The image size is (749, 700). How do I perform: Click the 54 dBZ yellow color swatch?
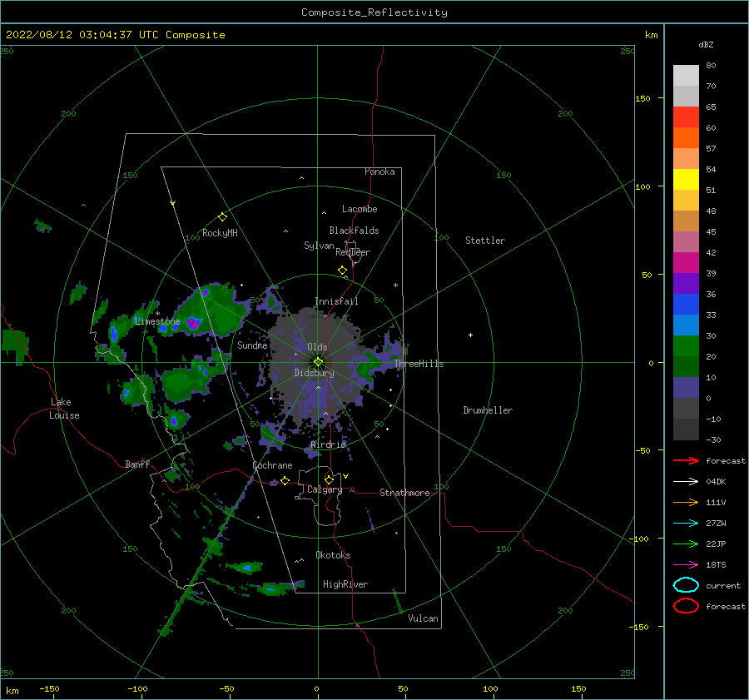pyautogui.click(x=686, y=179)
